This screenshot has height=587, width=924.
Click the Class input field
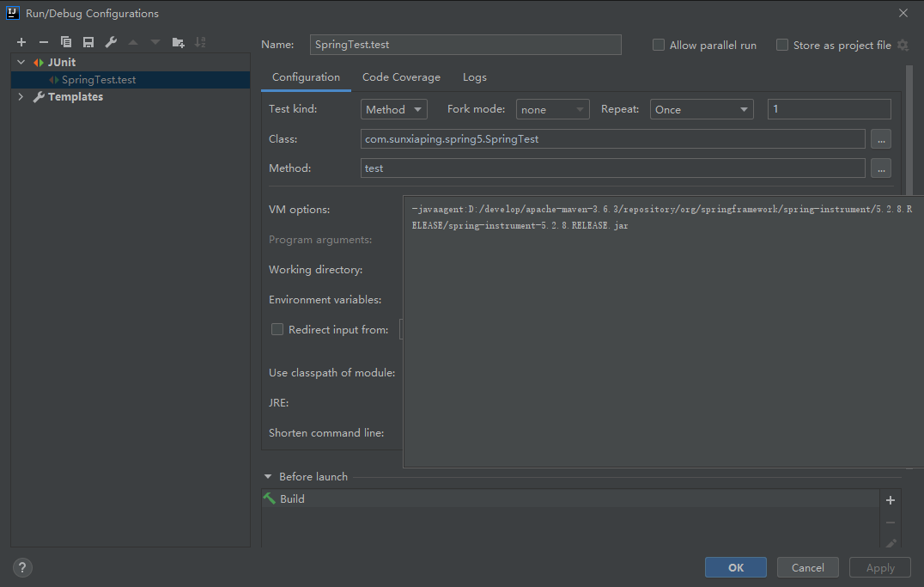613,139
